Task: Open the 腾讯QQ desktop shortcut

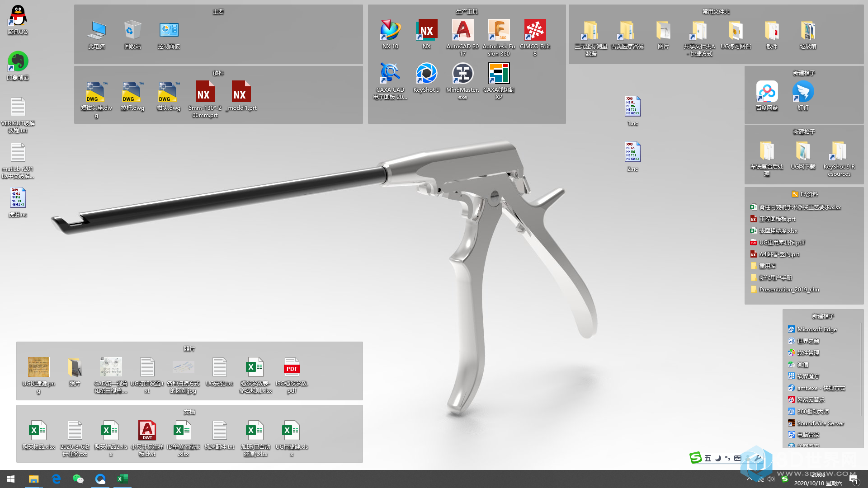Action: [18, 20]
